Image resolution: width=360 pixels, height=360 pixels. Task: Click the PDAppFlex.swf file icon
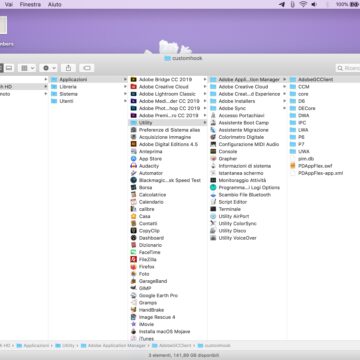point(293,166)
